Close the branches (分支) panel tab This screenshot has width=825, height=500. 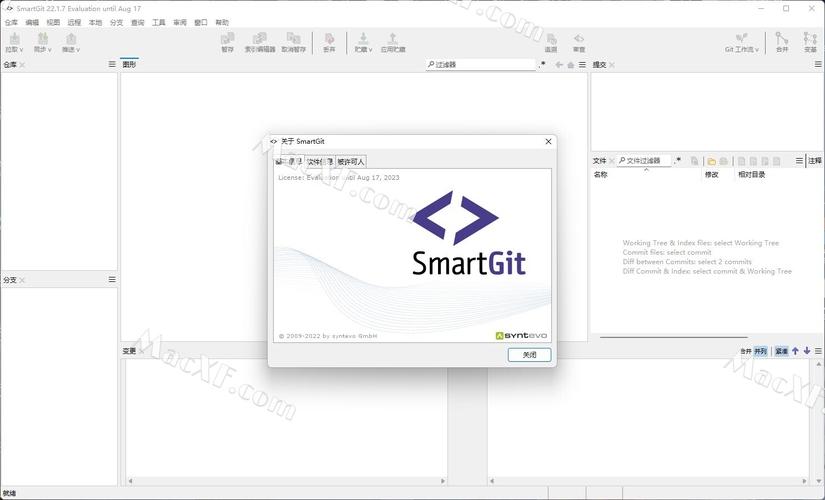22,280
